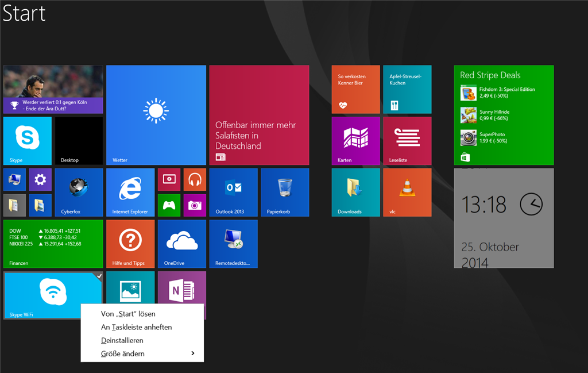
Task: Open the OneNote tile
Action: tap(182, 287)
